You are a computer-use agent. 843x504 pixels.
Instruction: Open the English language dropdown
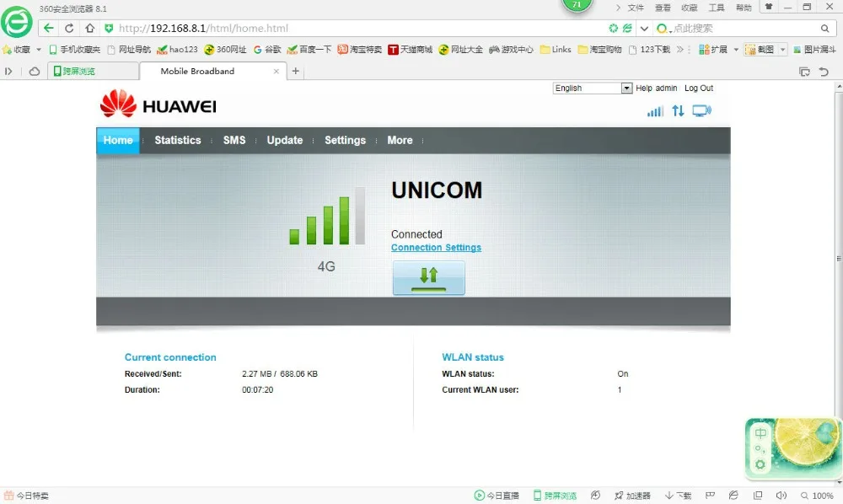click(593, 88)
